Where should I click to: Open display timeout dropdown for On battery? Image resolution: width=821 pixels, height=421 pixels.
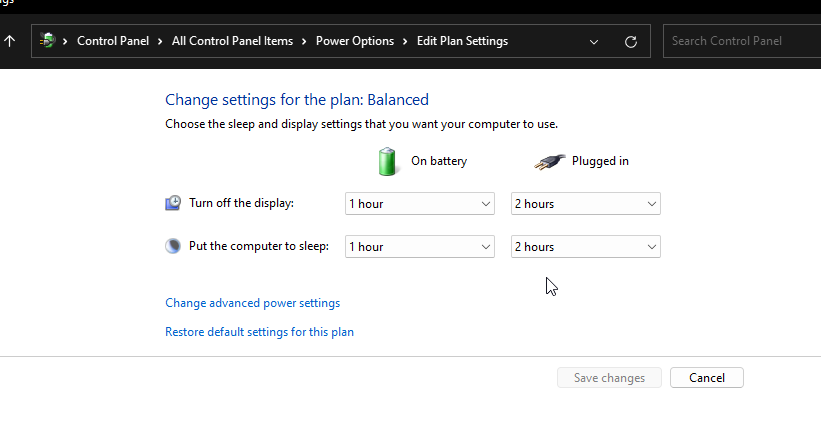pos(420,204)
